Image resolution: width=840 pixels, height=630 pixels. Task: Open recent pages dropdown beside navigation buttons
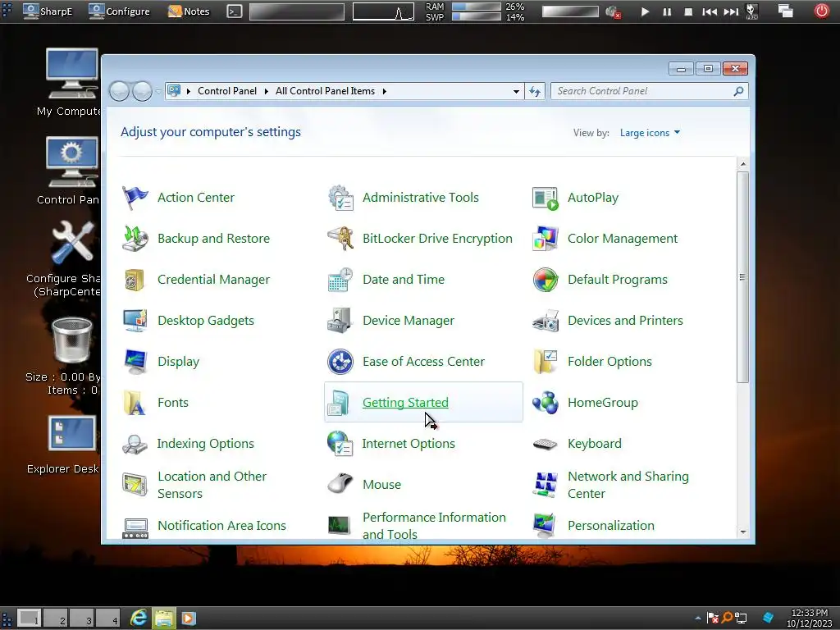158,92
